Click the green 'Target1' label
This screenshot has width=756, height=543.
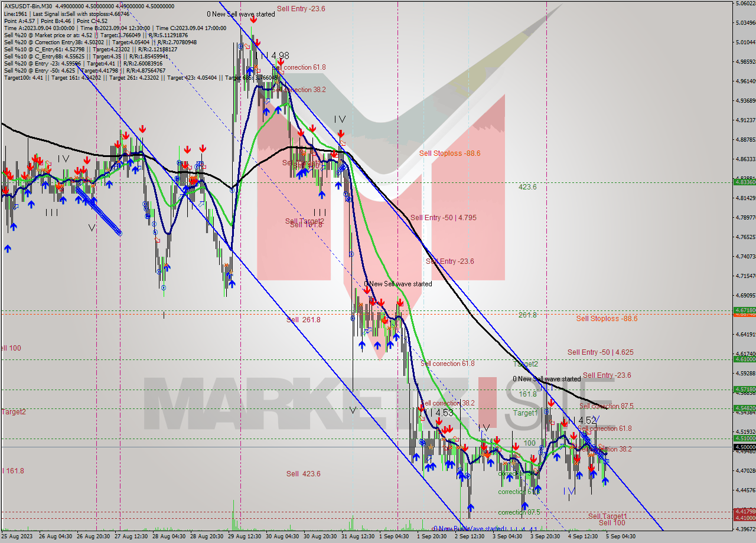(525, 413)
